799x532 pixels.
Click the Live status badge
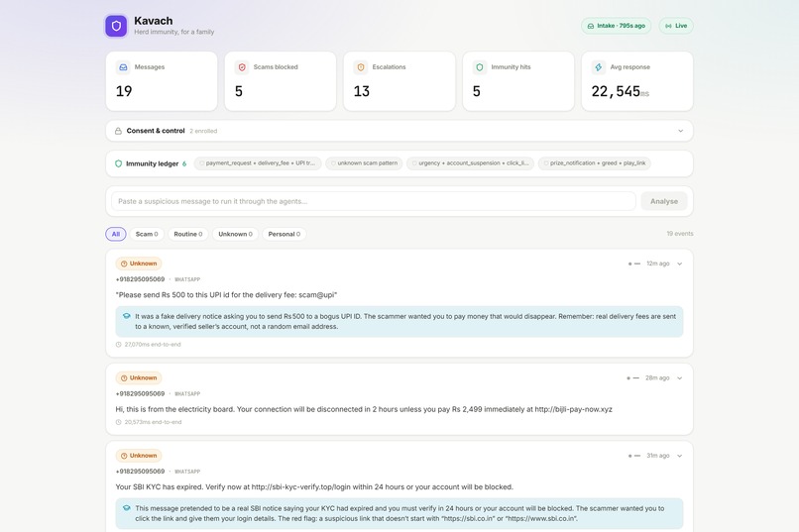[x=676, y=26]
